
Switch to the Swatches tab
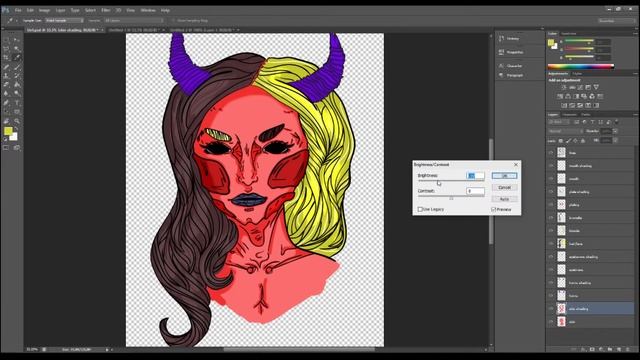[569, 34]
